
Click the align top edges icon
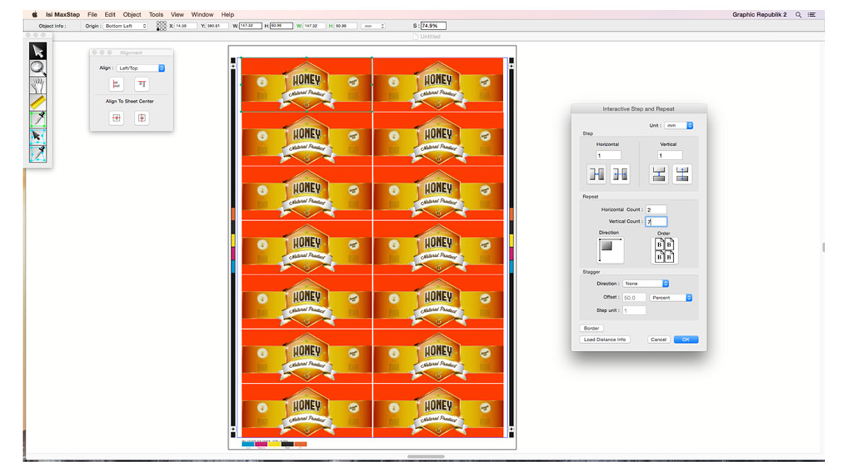[x=142, y=84]
